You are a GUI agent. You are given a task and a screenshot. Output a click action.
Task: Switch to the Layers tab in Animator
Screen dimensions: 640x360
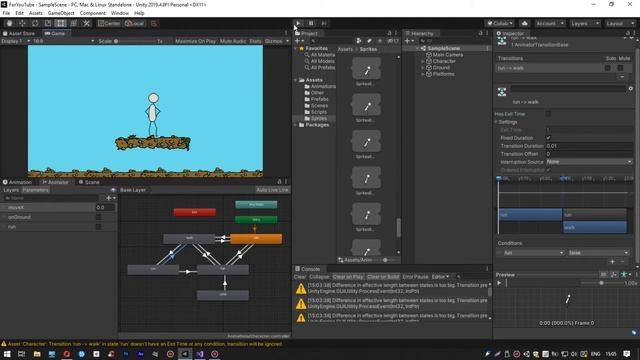11,190
